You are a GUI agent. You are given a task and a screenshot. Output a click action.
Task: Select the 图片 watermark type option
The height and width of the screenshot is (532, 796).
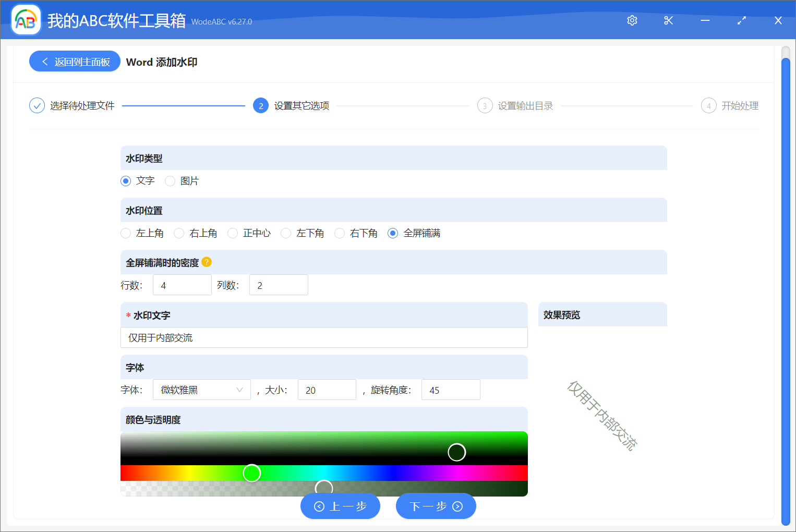(170, 180)
